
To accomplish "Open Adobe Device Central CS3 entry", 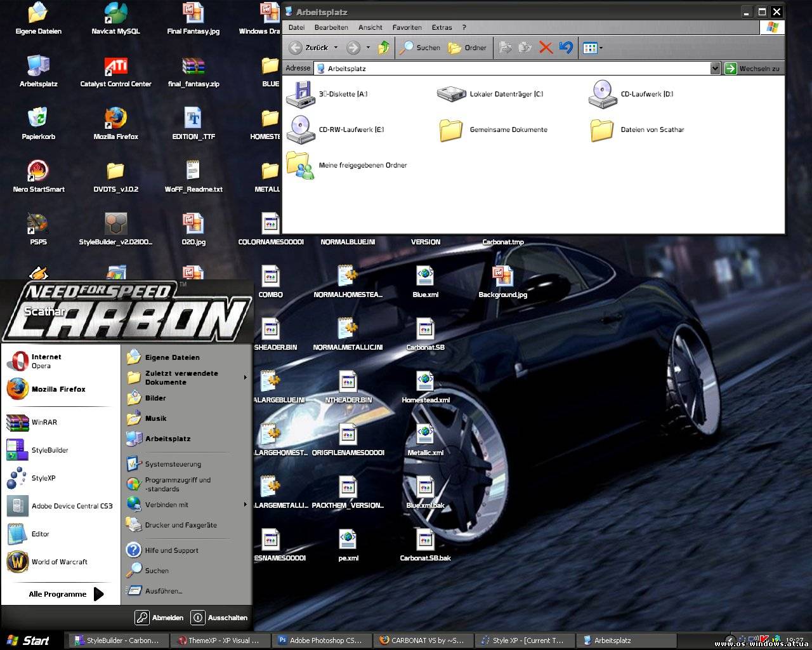I will tap(61, 506).
